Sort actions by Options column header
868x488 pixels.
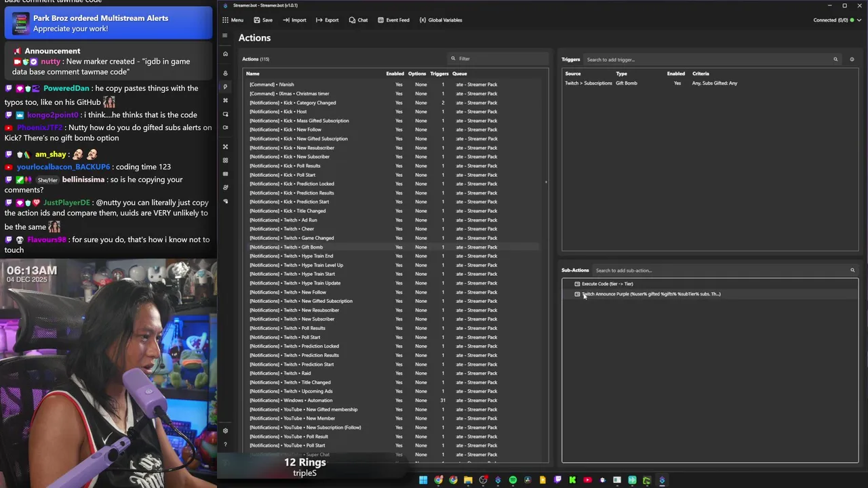click(x=417, y=73)
